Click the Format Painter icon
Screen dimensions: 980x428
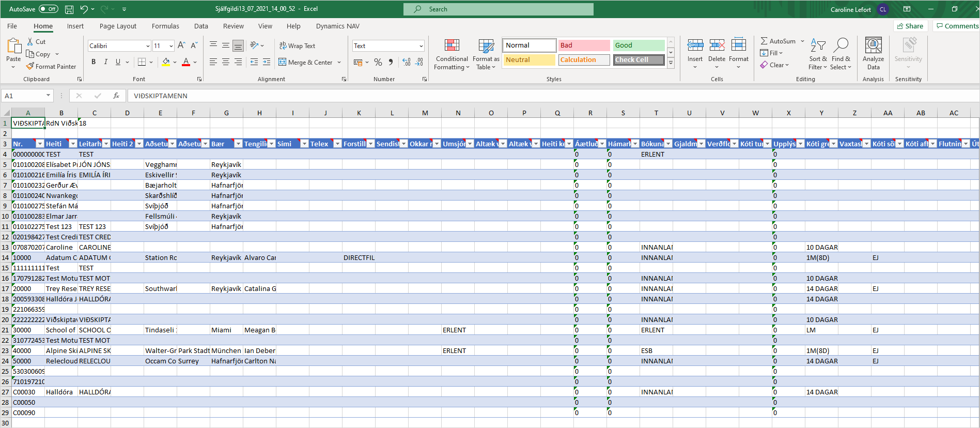point(30,66)
